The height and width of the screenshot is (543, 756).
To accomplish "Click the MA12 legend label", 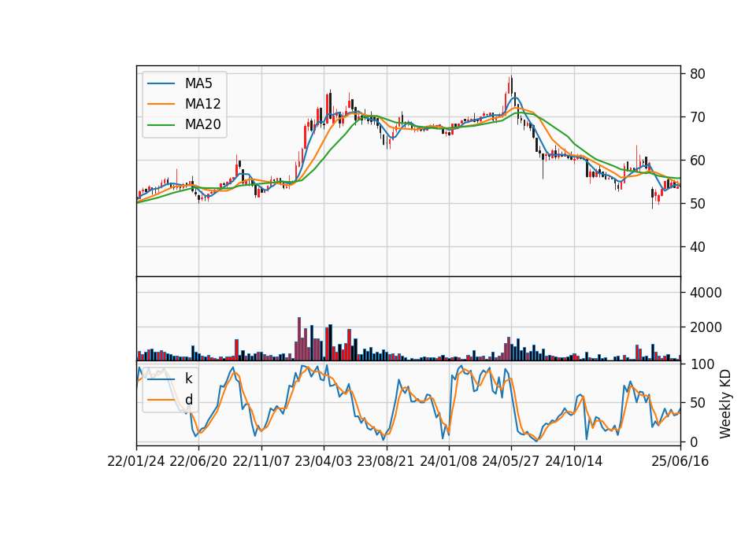I will (202, 104).
